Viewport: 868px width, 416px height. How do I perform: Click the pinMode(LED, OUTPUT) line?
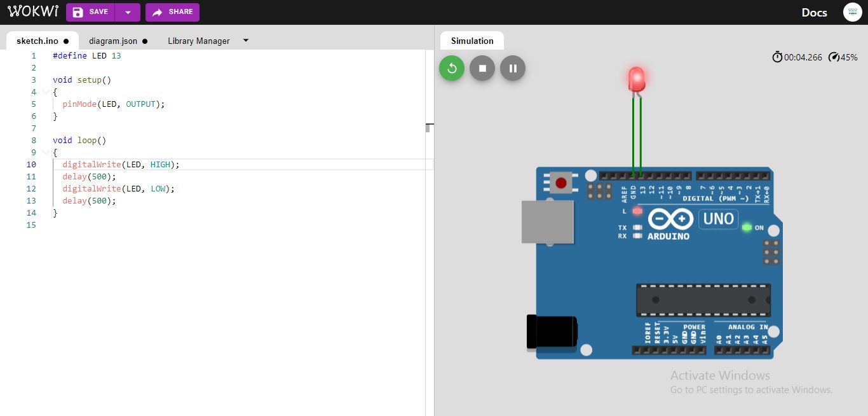pos(114,104)
